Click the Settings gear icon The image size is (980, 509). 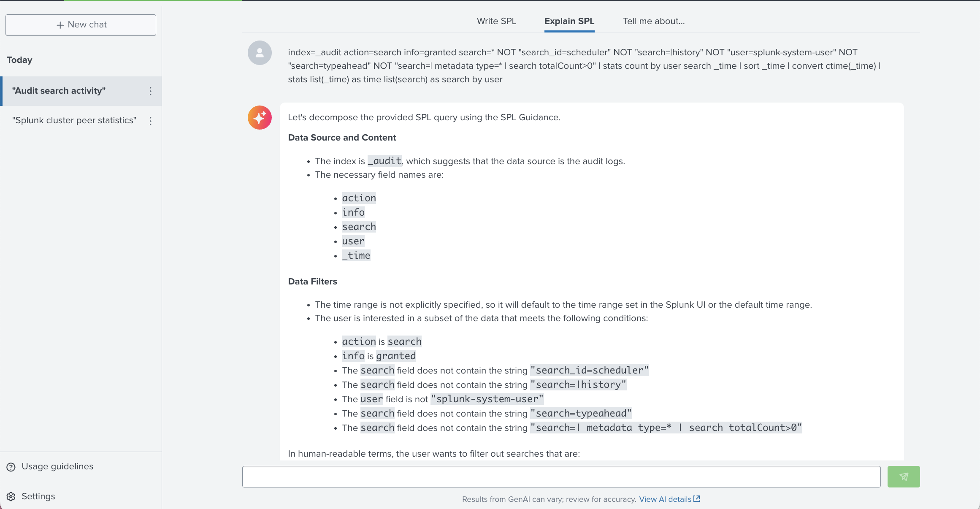pyautogui.click(x=11, y=497)
